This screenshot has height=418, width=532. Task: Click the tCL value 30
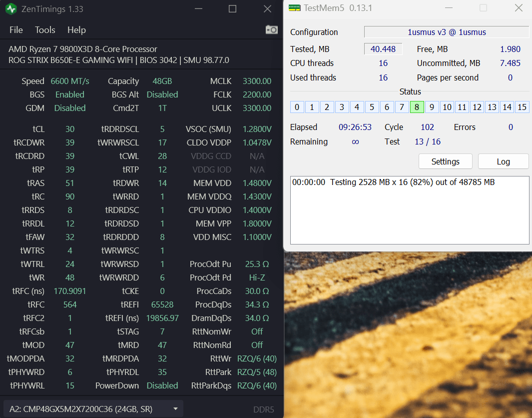[70, 129]
